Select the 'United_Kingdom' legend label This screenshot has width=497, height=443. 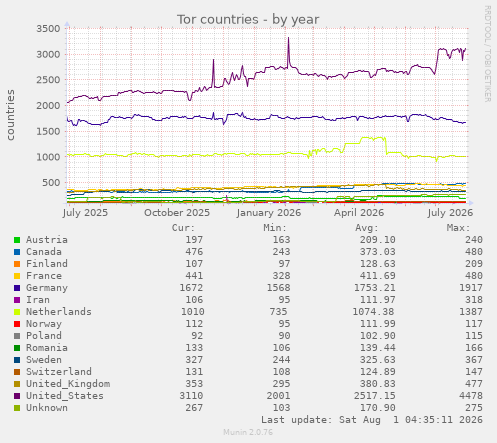68,384
